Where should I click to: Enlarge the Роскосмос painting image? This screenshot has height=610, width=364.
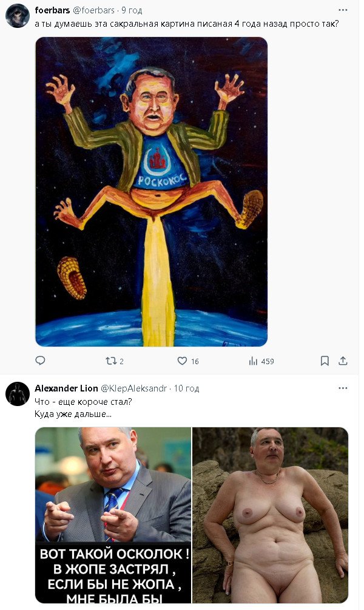click(151, 191)
